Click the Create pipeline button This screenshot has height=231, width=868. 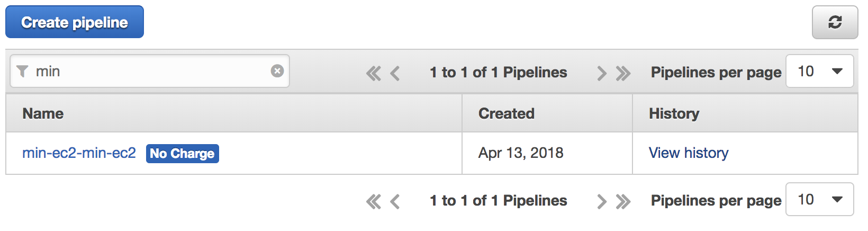pos(75,22)
